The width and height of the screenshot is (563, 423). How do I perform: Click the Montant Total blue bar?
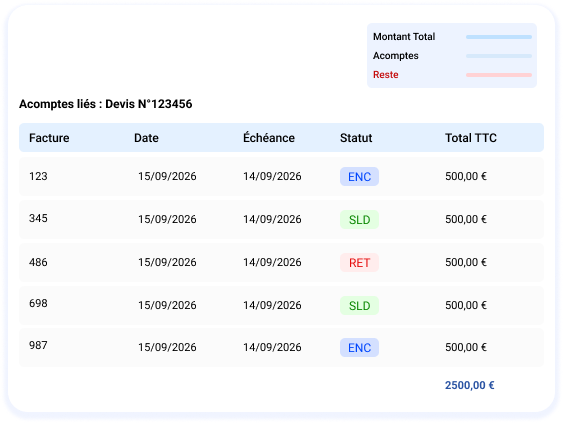pos(499,37)
